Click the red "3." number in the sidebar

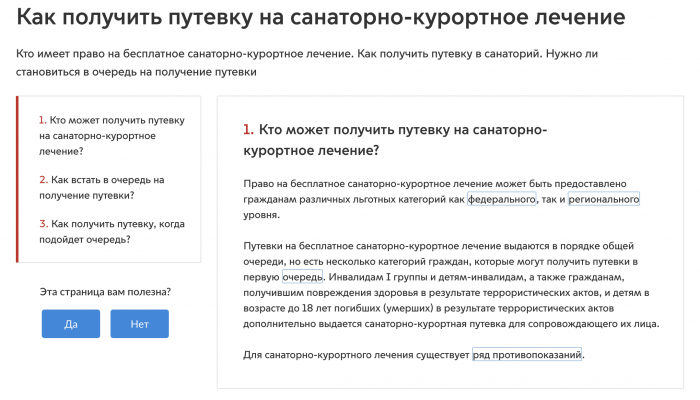coord(43,224)
